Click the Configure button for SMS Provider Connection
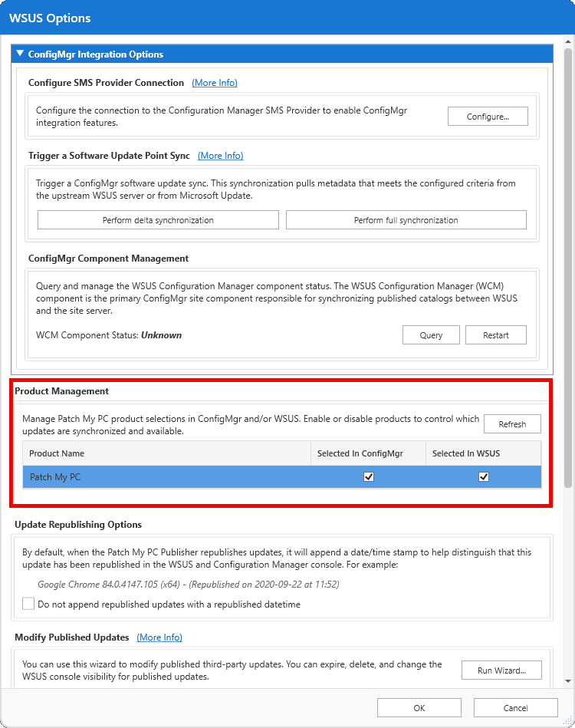 488,116
